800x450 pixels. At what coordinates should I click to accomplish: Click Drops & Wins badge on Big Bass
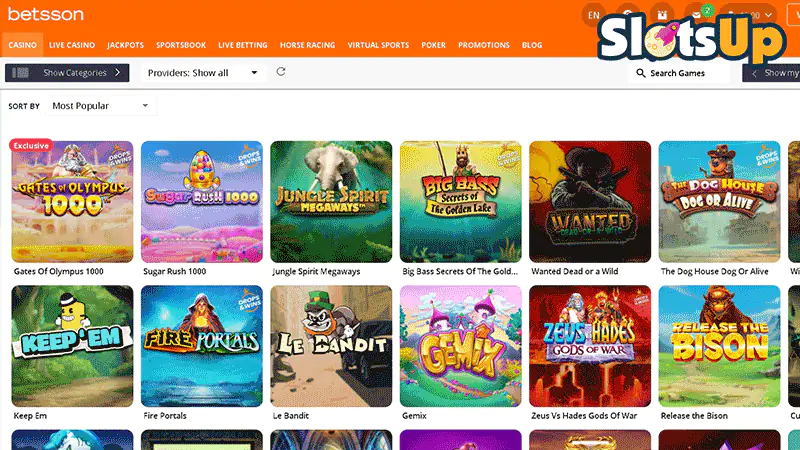pos(508,157)
